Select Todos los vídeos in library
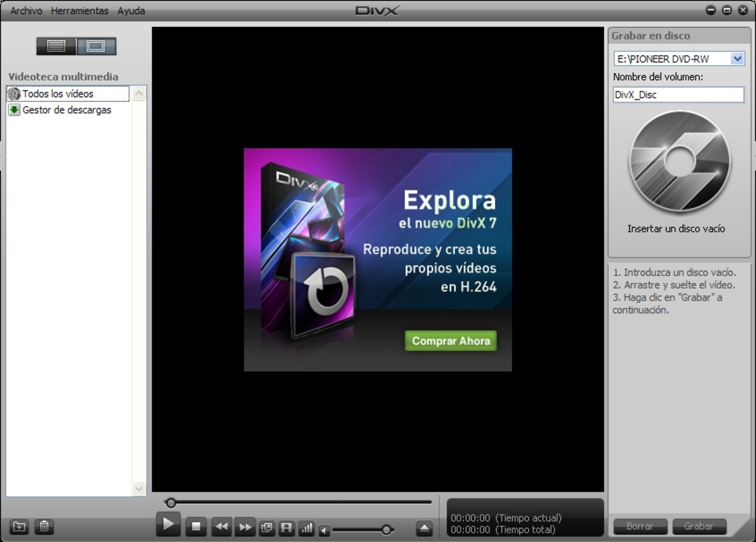Screen dimensions: 756x542 coord(68,94)
